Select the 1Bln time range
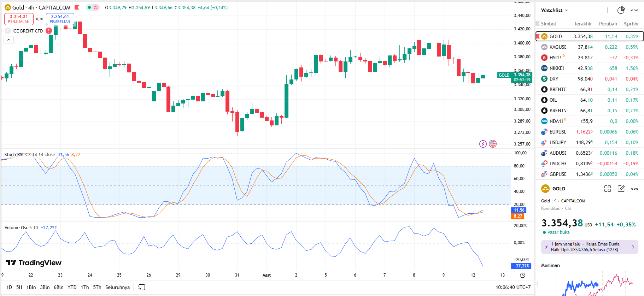Screen dimensions: 644x296 pyautogui.click(x=31, y=287)
